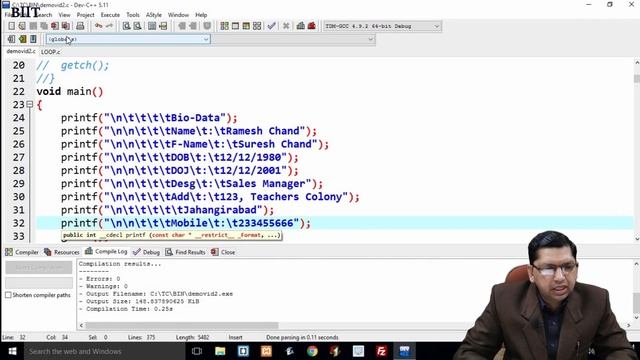Open Google Chrome from the taskbar
Screen dimensions: 640x360
point(312,351)
